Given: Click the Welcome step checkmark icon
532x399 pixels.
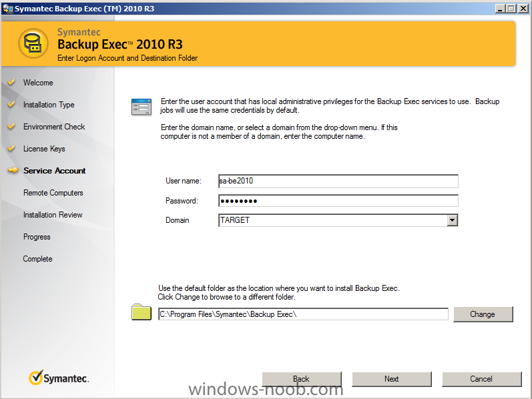Looking at the screenshot, I should 11,82.
